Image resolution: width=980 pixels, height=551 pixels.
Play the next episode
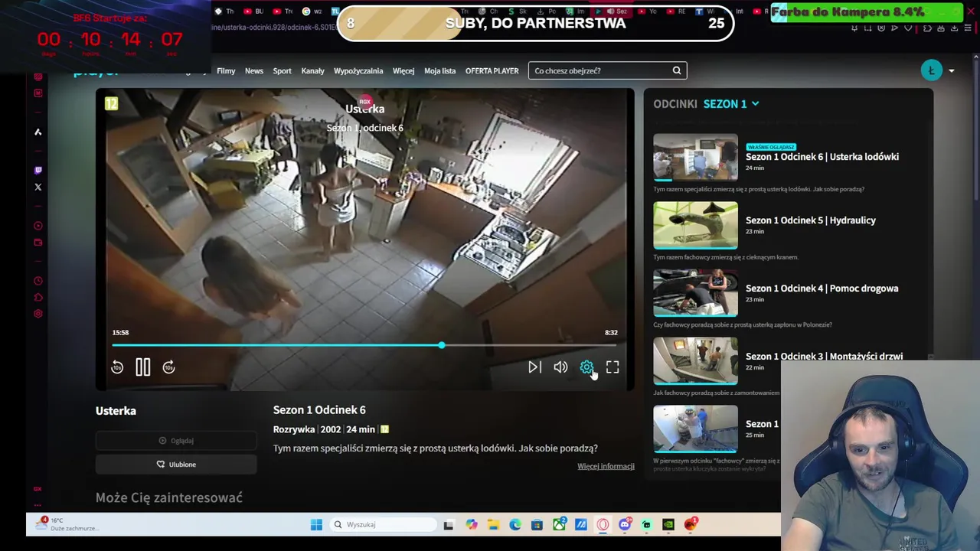click(x=534, y=367)
